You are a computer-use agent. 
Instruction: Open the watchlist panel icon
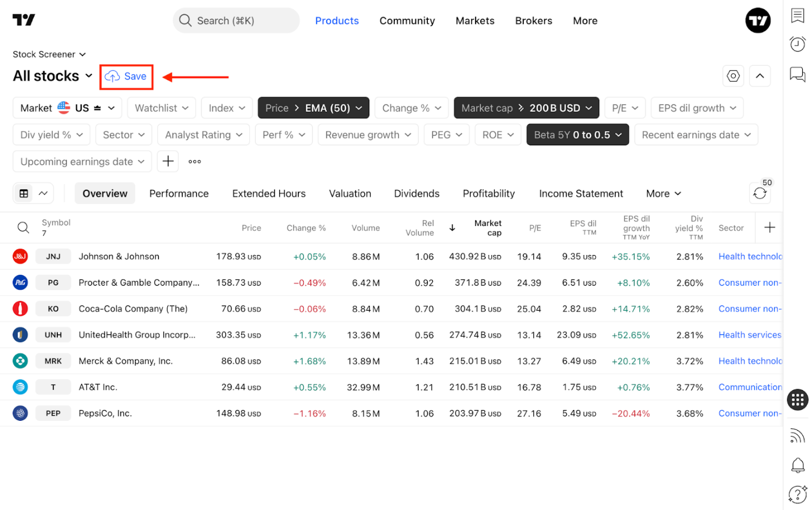[797, 15]
